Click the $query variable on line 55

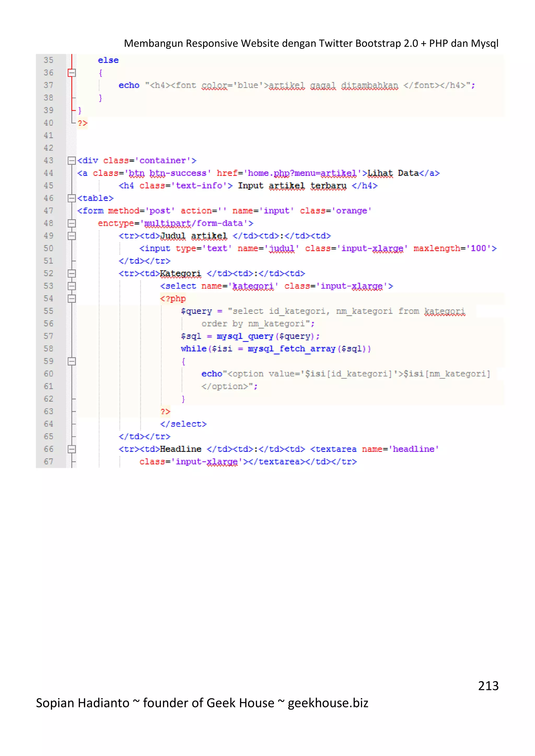(196, 311)
